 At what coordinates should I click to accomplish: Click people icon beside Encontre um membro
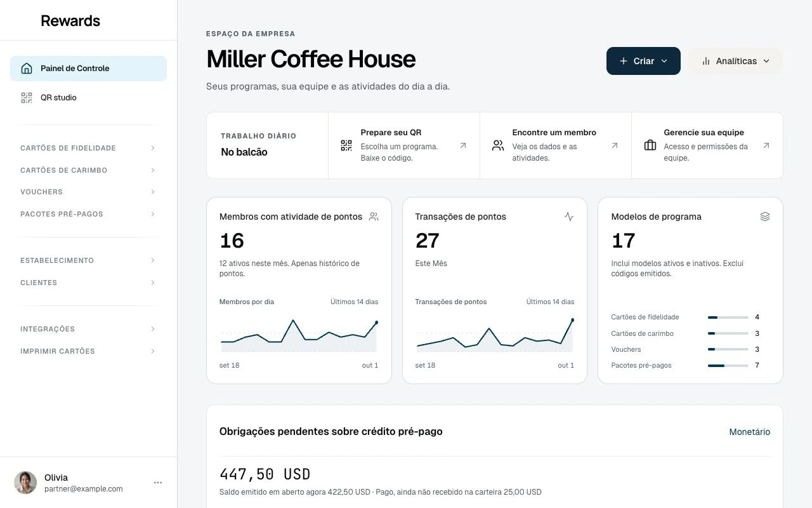click(498, 145)
